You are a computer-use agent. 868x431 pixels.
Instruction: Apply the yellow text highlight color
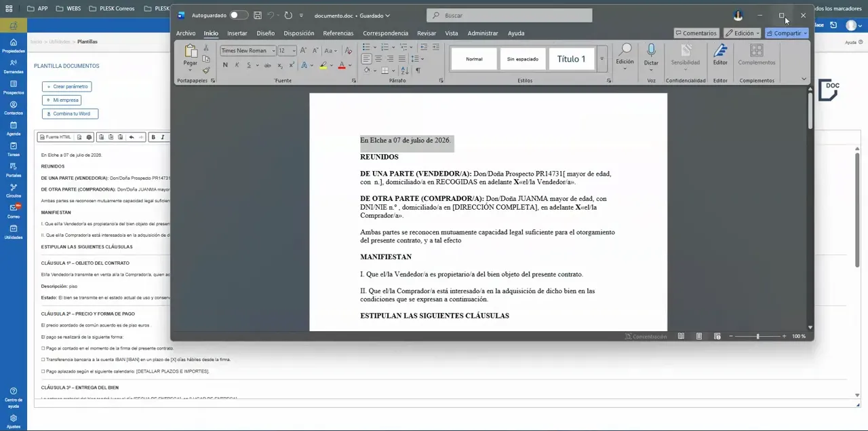(323, 65)
